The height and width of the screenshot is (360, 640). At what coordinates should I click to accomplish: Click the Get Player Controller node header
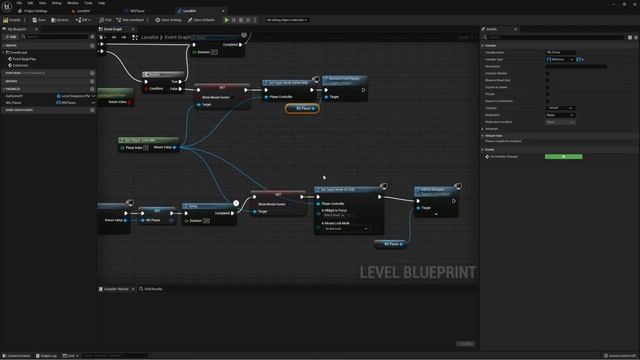pyautogui.click(x=148, y=140)
